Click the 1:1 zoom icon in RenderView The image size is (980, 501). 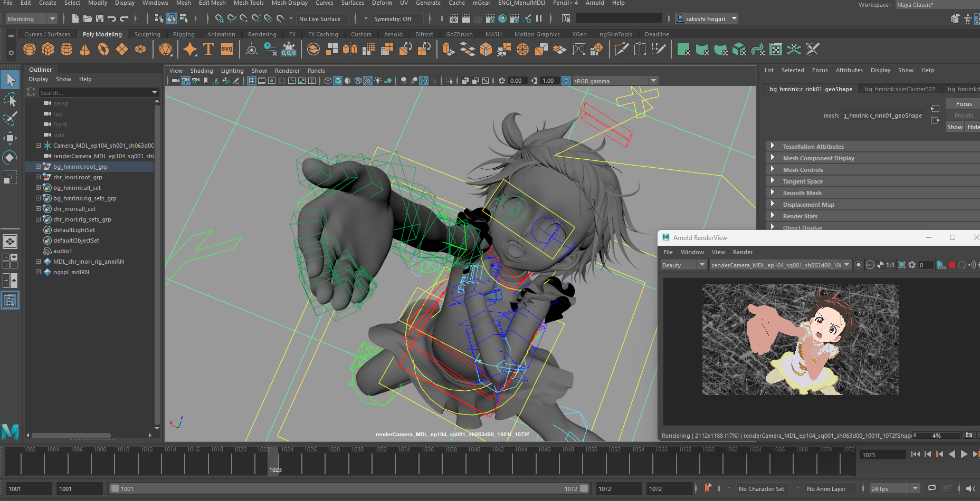(x=890, y=265)
